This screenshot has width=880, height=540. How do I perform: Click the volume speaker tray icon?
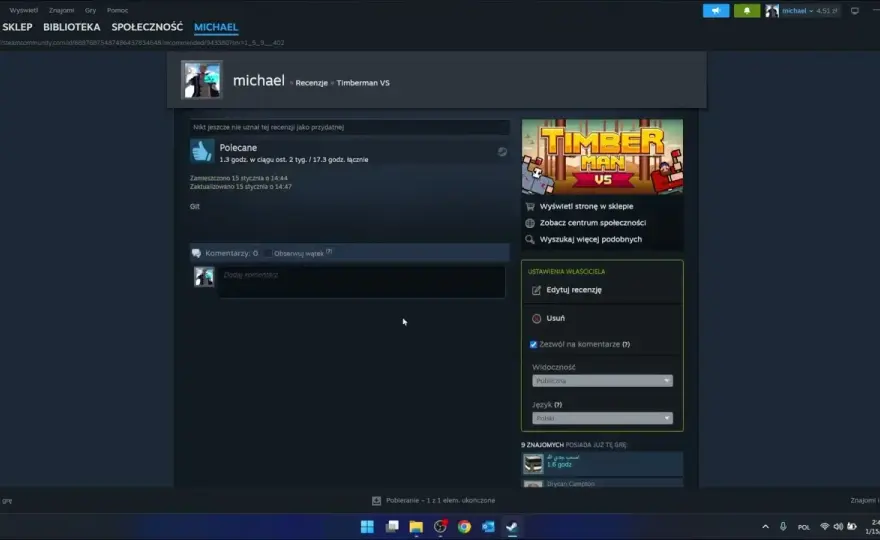838,527
